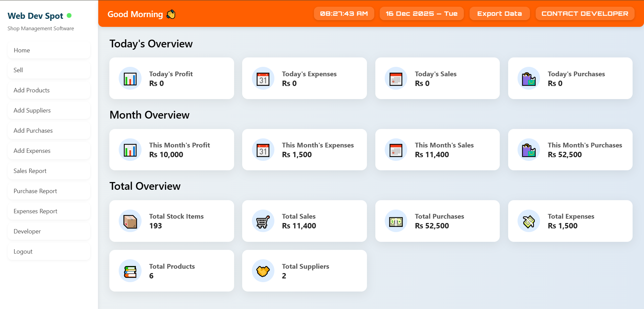Select Add Suppliers in the sidebar
644x309 pixels.
coord(49,111)
